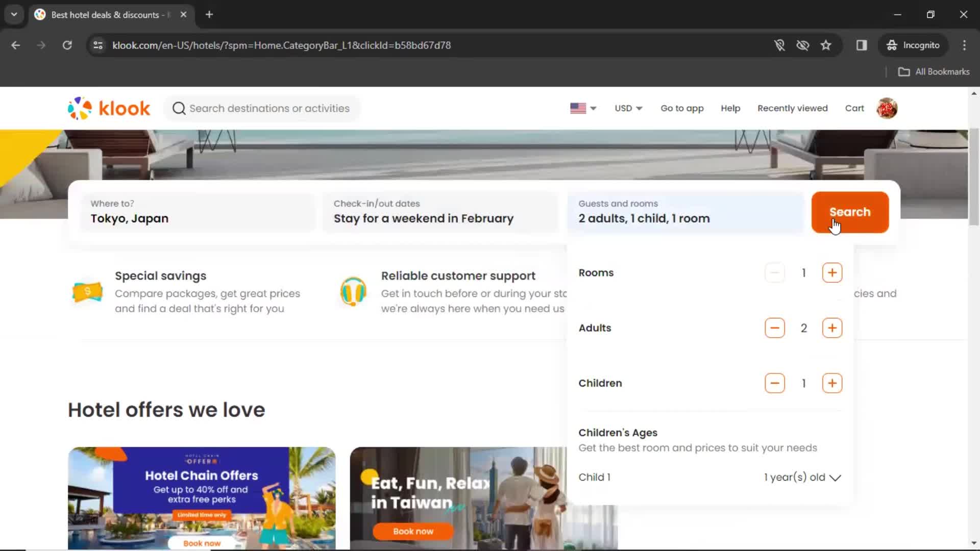Open Hotel Chain Offers banner
The height and width of the screenshot is (551, 980).
202,498
